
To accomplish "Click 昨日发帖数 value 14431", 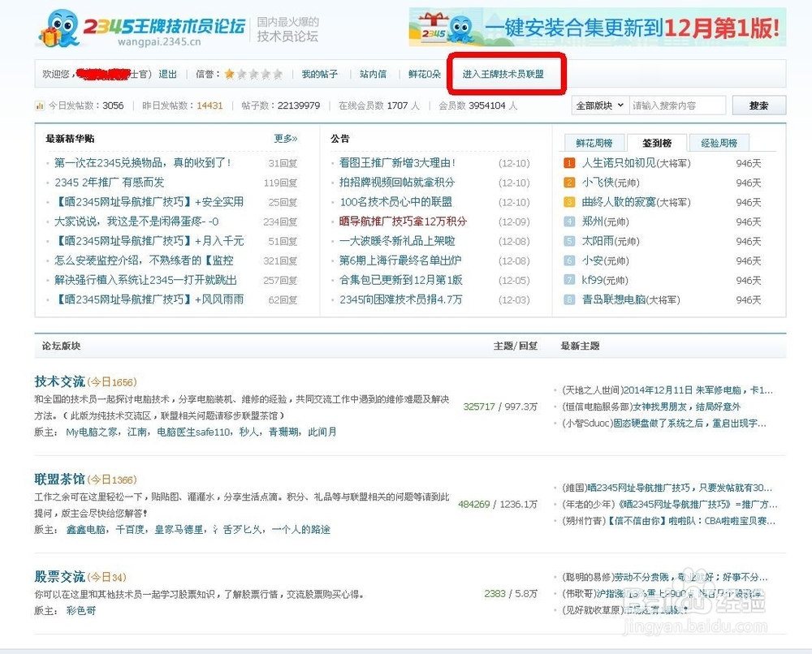I will tap(209, 105).
